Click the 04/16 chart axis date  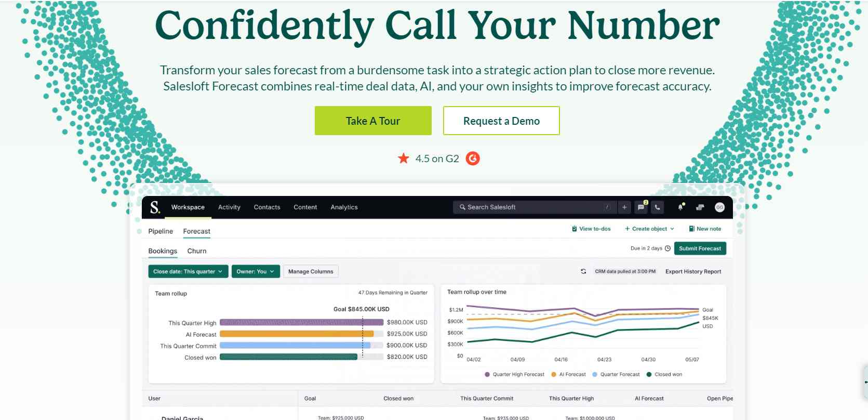(x=561, y=360)
